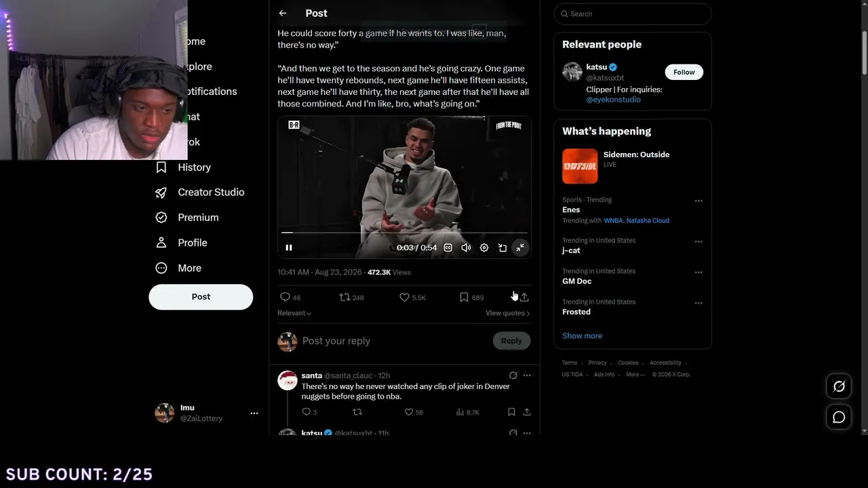Image resolution: width=868 pixels, height=488 pixels.
Task: Open the Privacy footer link
Action: coord(597,363)
